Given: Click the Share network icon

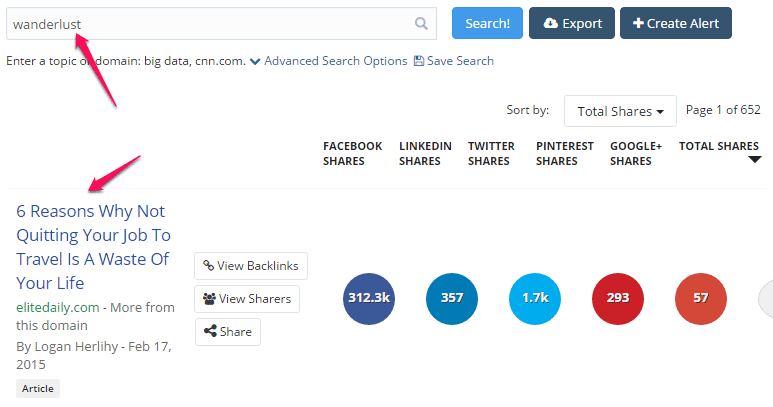Looking at the screenshot, I should [x=211, y=332].
